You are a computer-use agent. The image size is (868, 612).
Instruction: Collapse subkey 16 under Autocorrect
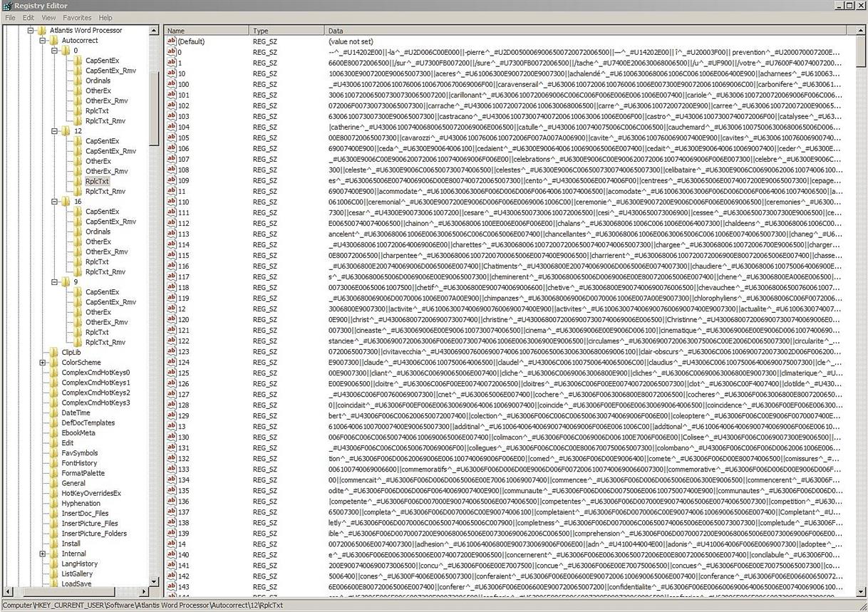[55, 202]
